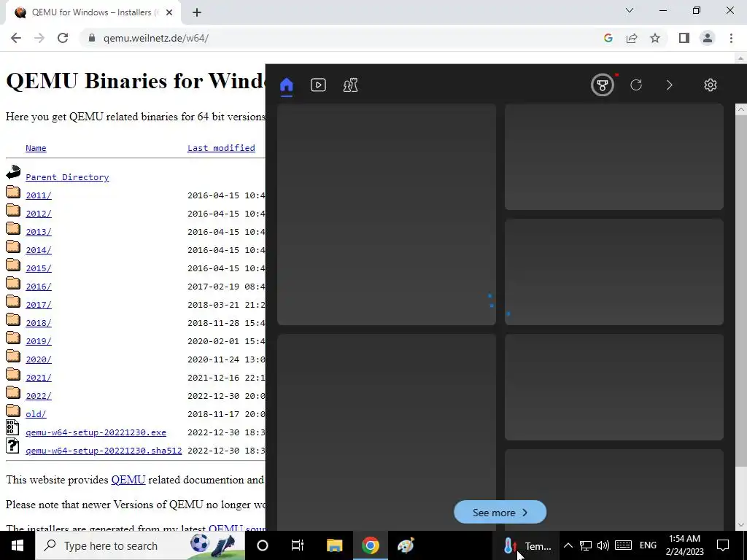Open the ENG language selector

coord(648,545)
